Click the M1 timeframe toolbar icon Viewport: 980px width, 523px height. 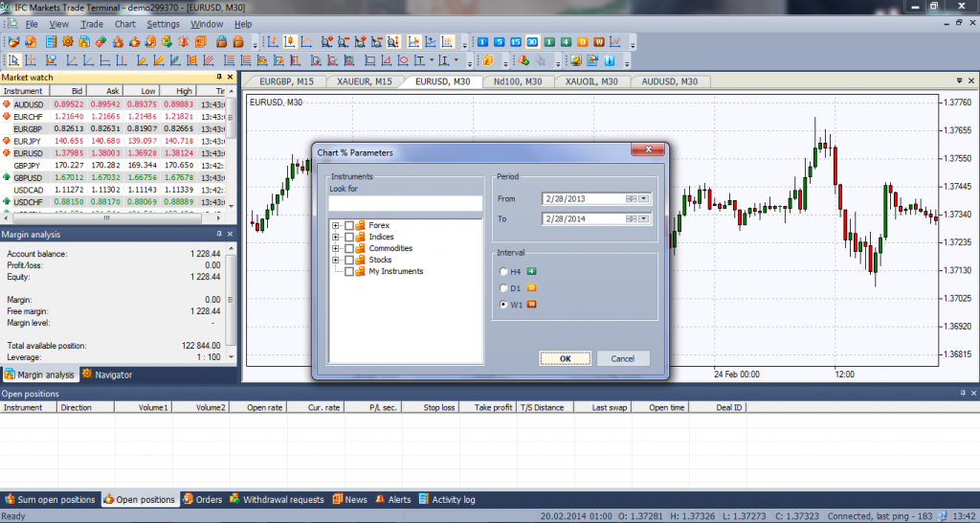(x=482, y=42)
